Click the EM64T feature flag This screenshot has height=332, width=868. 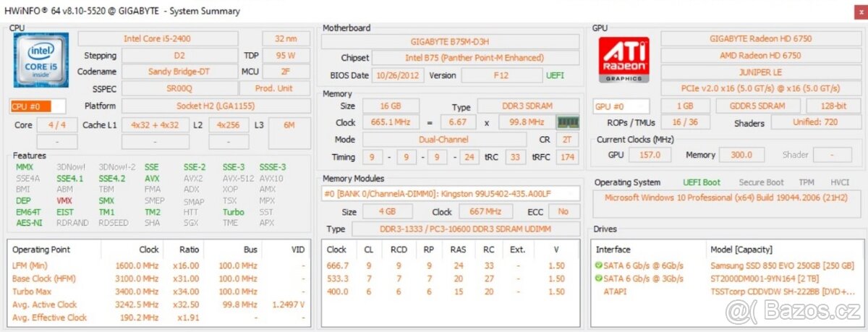click(29, 212)
